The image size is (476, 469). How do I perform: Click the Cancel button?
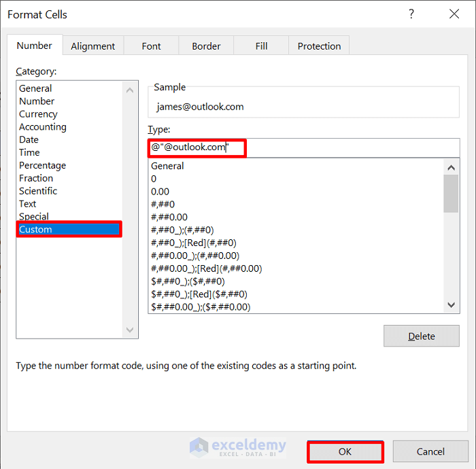click(x=430, y=451)
